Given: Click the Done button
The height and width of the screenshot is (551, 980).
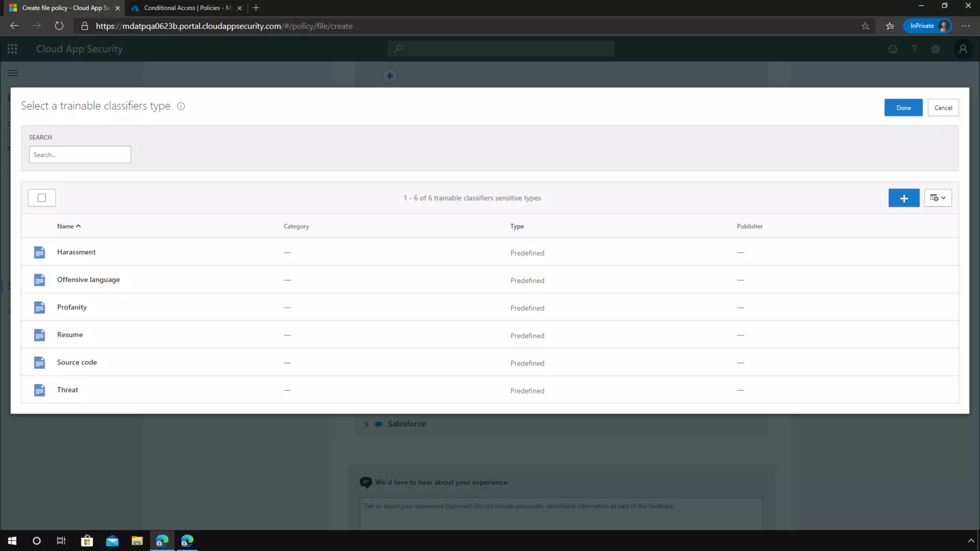Looking at the screenshot, I should (x=903, y=108).
